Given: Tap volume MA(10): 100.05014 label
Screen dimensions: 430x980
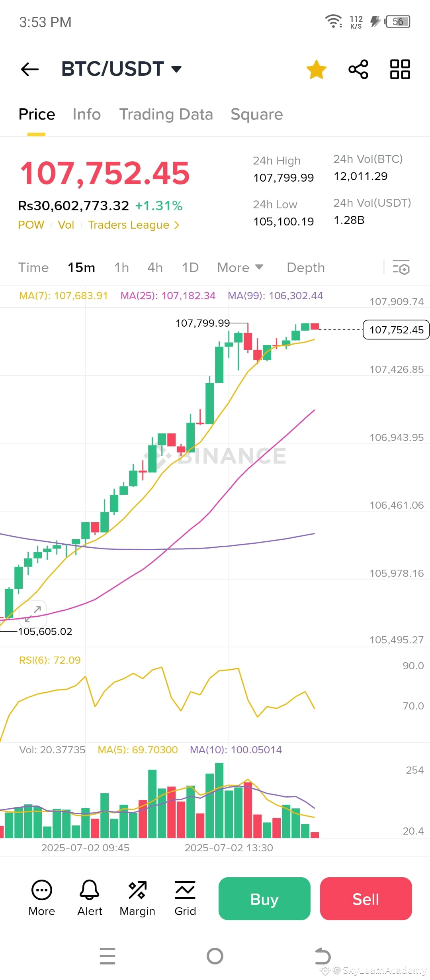Looking at the screenshot, I should click(236, 750).
